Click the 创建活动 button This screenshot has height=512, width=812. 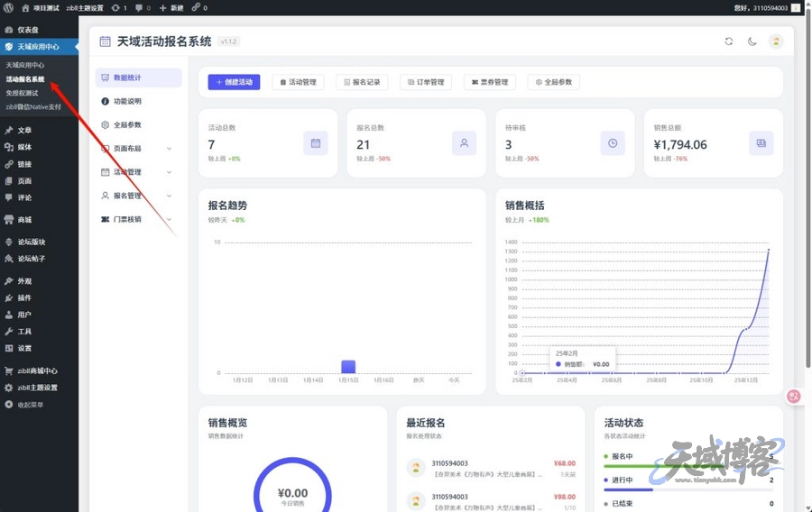coord(234,82)
